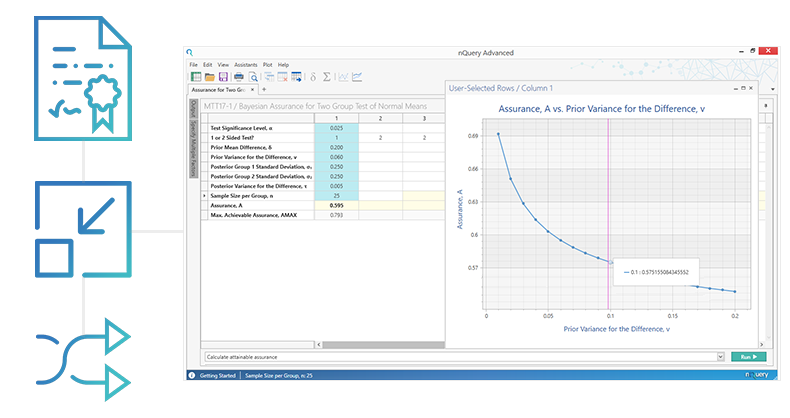Maximize the plot panel window

(743, 88)
